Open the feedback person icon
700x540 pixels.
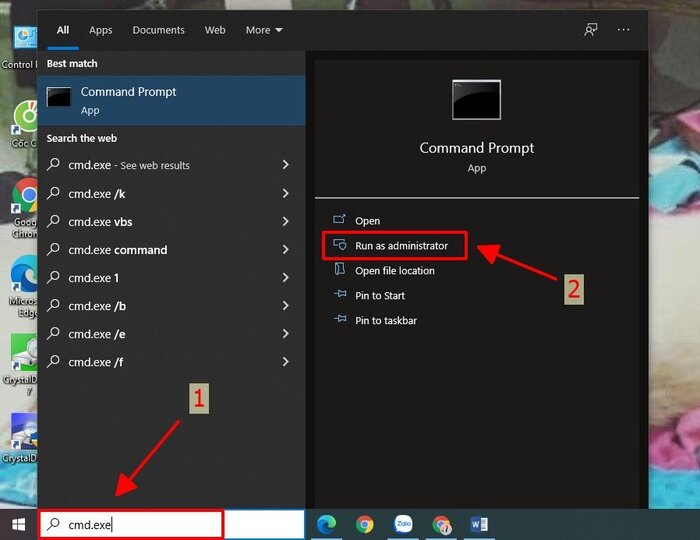(591, 30)
